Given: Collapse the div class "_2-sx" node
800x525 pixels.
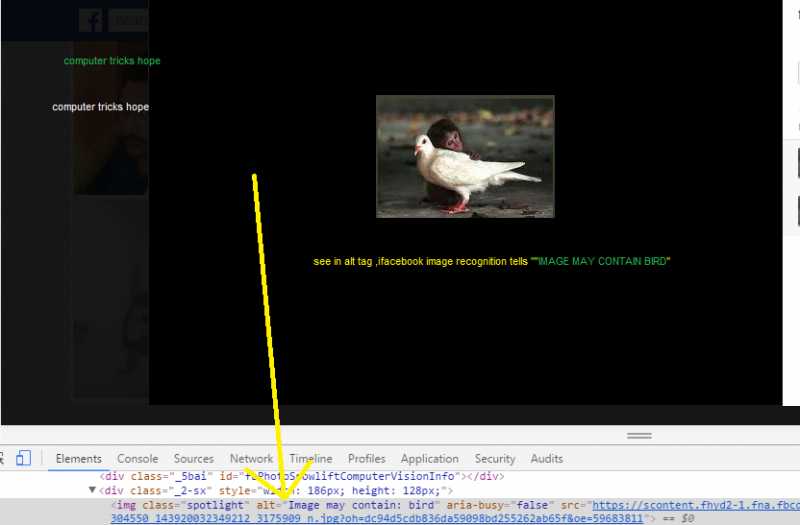Looking at the screenshot, I should click(x=92, y=490).
